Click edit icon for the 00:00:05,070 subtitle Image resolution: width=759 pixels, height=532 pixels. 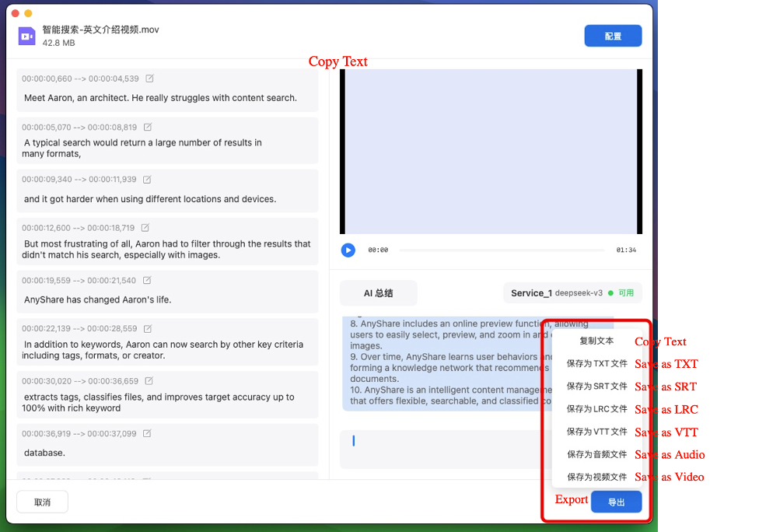(148, 127)
